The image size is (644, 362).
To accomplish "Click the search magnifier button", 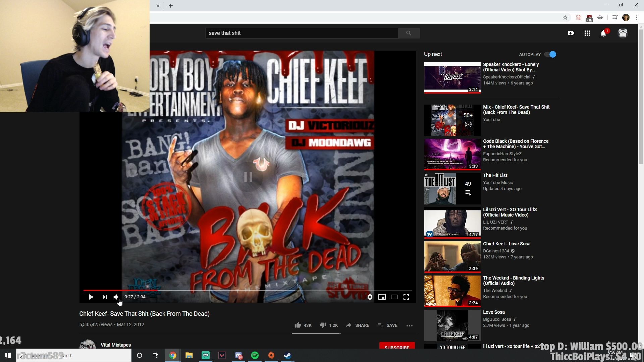I will [409, 33].
